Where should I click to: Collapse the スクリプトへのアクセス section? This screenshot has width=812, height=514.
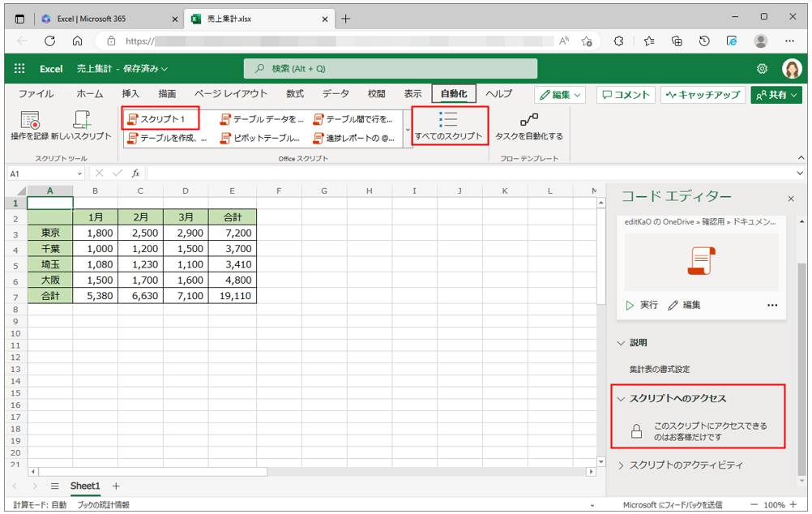[621, 399]
